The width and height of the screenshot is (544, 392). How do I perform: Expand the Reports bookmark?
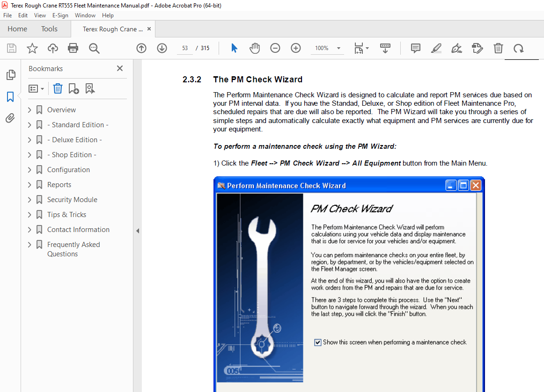click(x=29, y=185)
